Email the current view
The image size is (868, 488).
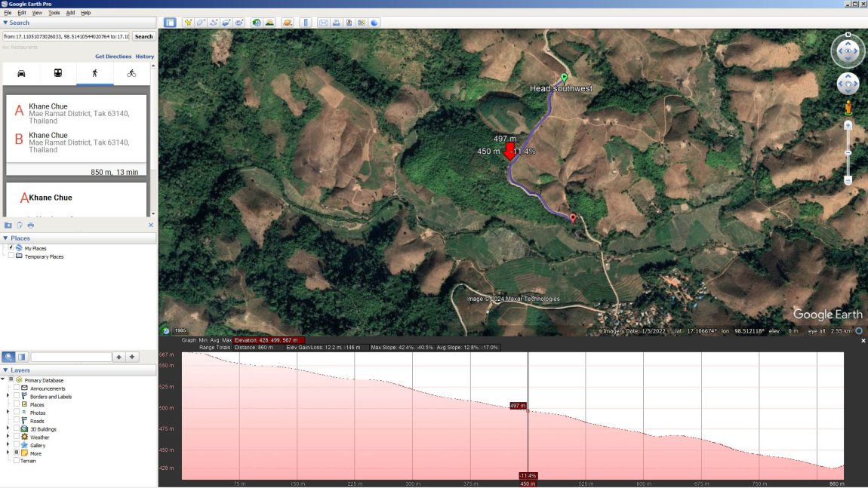[323, 22]
